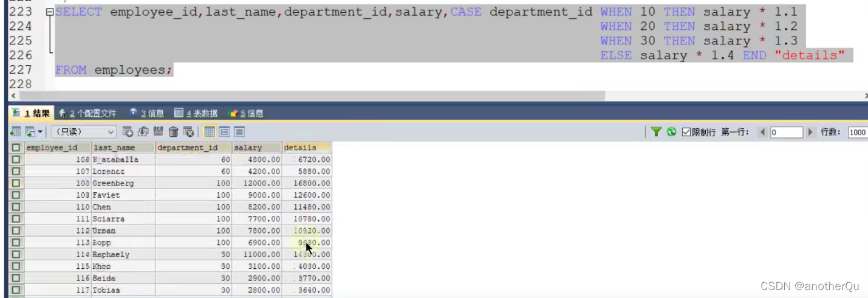Switch to text view icon
This screenshot has width=868, height=298.
click(x=239, y=131)
